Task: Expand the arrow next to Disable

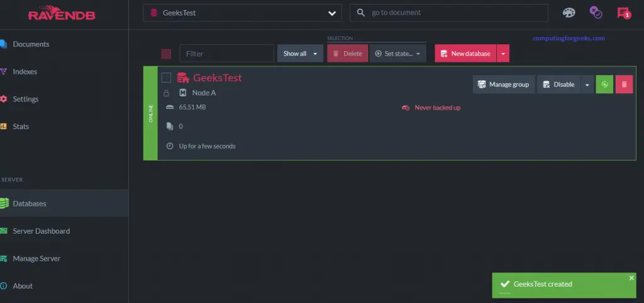Action: click(587, 84)
